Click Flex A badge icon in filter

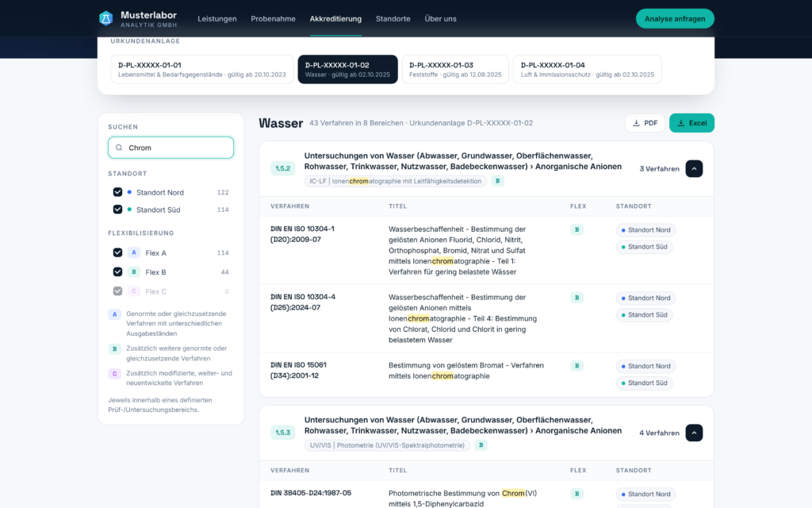click(133, 252)
